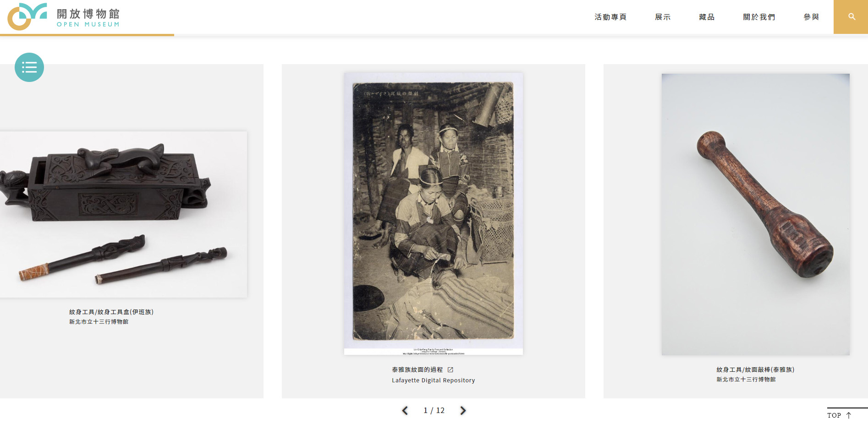Open 紋身工具/紋面敲棒(泰雅族) caption link
The image size is (868, 424).
pyautogui.click(x=755, y=370)
